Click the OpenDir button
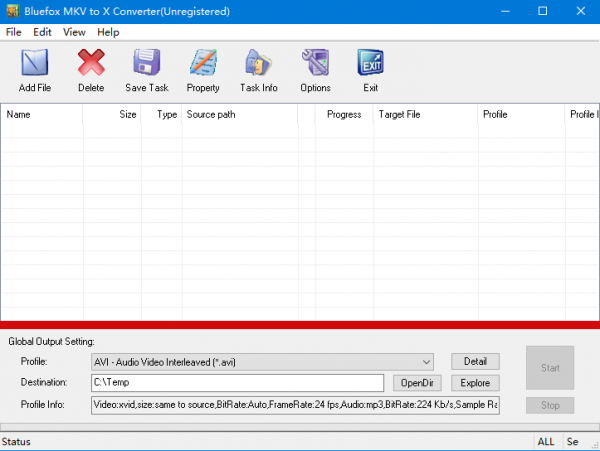This screenshot has width=600, height=451. [417, 383]
